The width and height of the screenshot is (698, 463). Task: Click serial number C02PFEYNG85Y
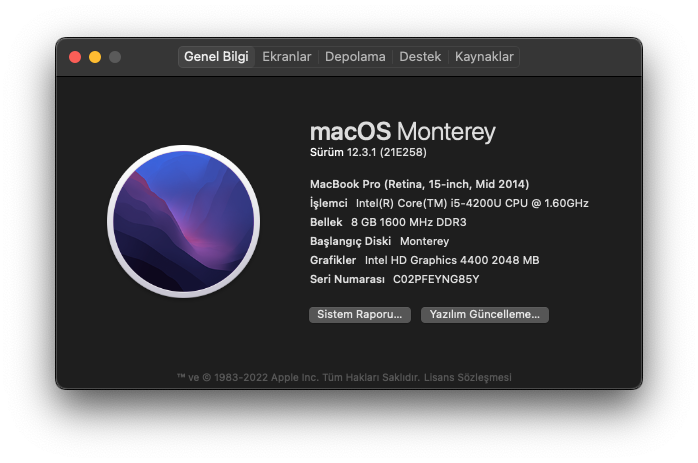436,280
